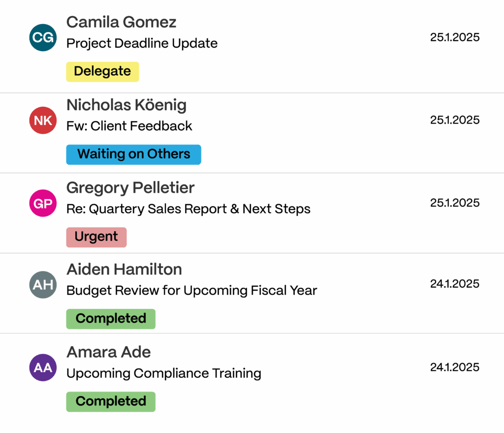Click the red NK avatar icon
The width and height of the screenshot is (504, 433).
pyautogui.click(x=43, y=120)
